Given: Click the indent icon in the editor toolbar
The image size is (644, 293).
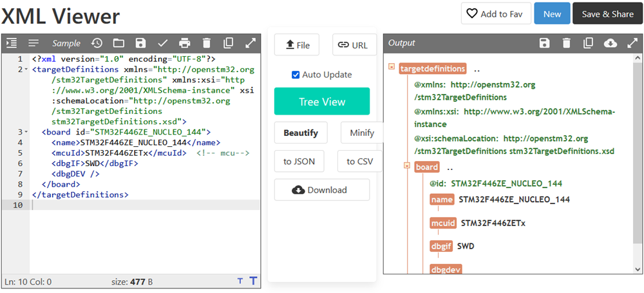Looking at the screenshot, I should pos(12,43).
